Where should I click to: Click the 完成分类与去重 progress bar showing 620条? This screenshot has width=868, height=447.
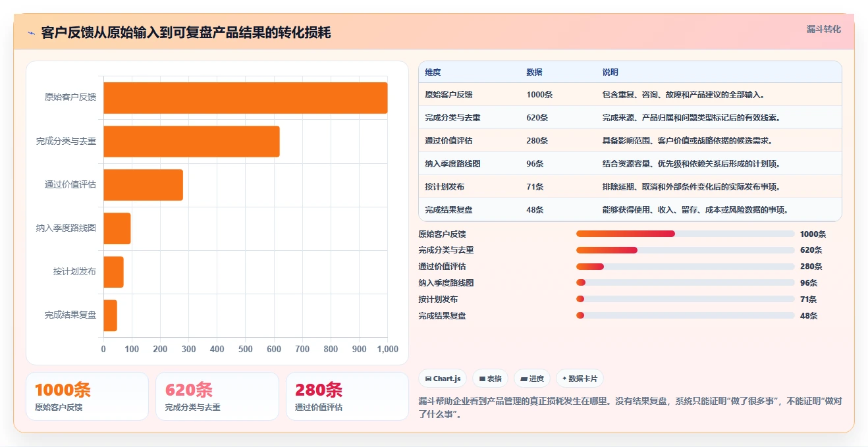tap(685, 250)
